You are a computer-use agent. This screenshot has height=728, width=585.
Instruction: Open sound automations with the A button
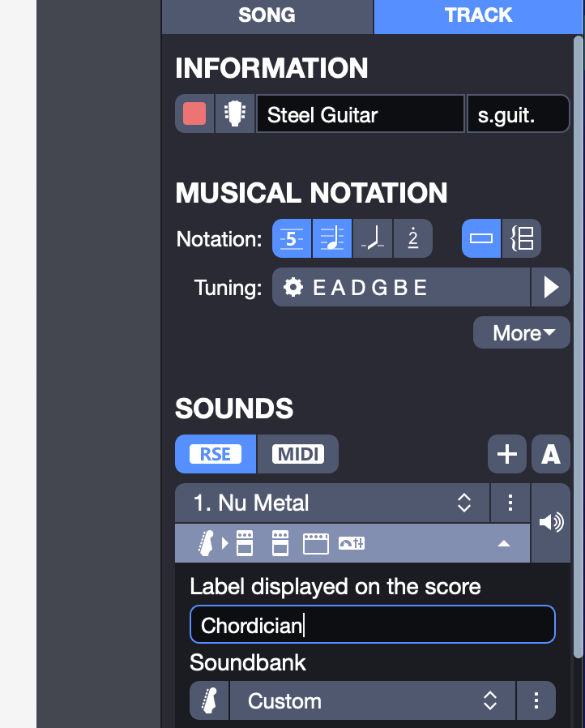(x=551, y=454)
